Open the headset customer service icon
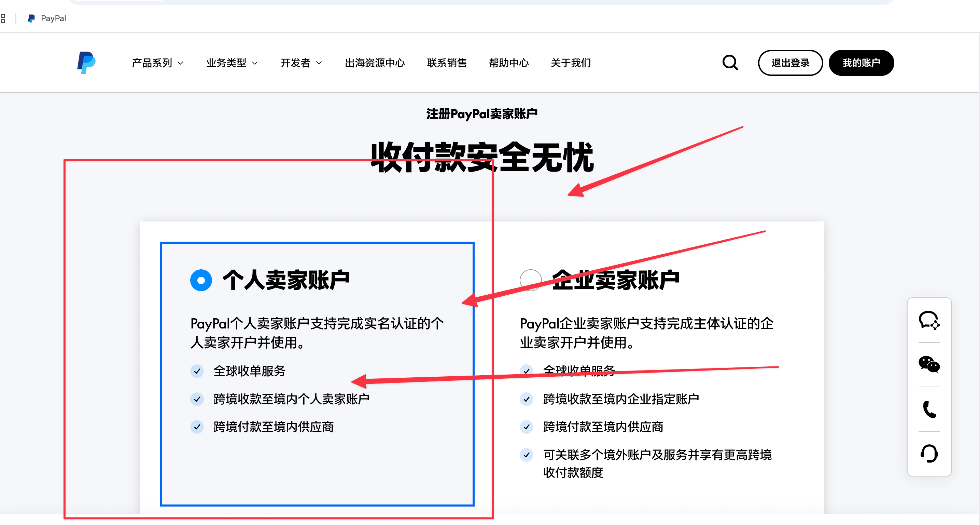Viewport: 980px width, 525px height. click(x=929, y=454)
